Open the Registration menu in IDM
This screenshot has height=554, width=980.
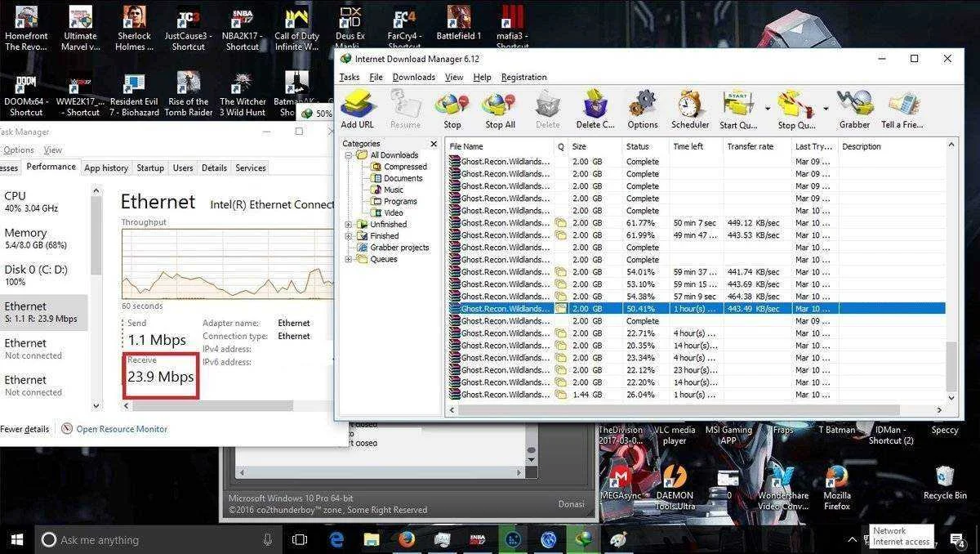point(524,77)
